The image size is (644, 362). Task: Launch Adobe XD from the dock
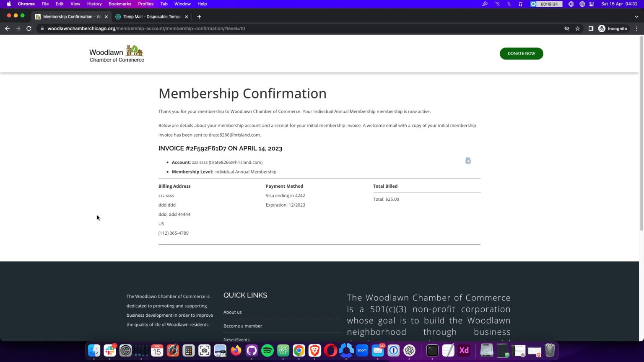point(464,351)
